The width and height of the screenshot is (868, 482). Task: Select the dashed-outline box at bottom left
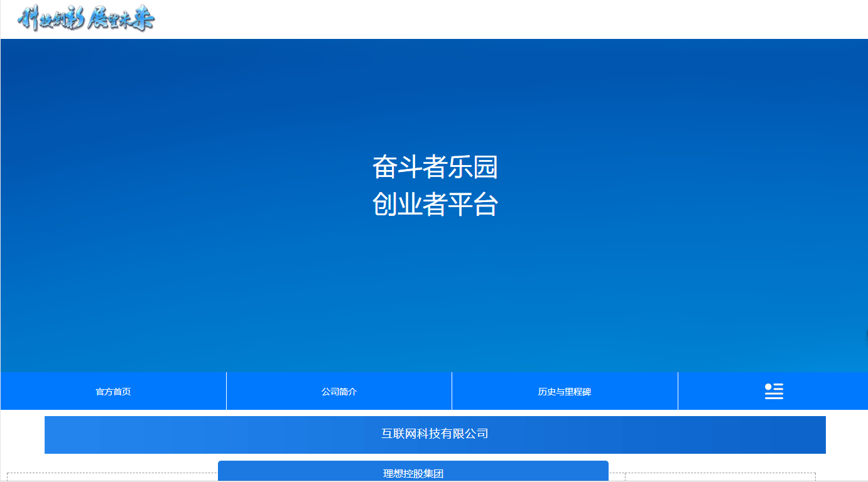112,477
